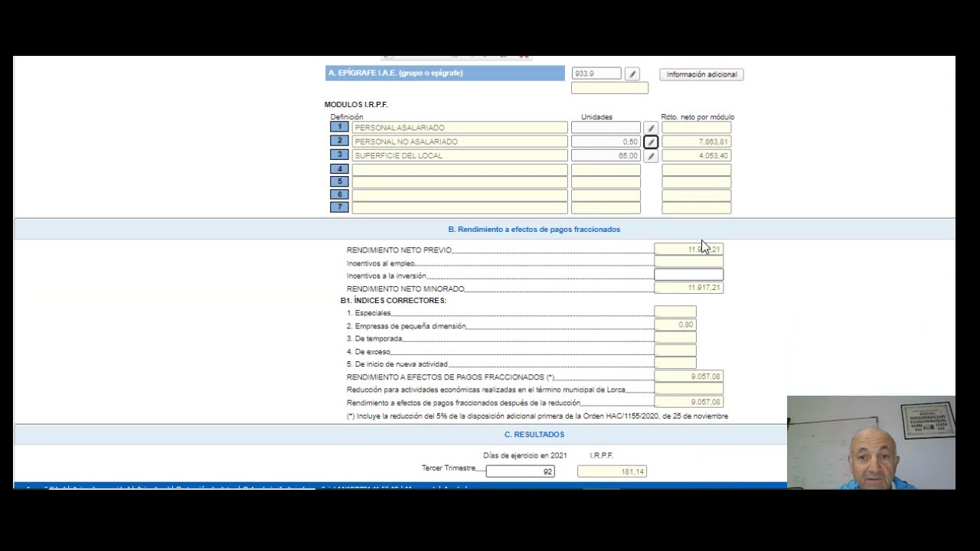980x551 pixels.
Task: Click module number 1 label
Action: pyautogui.click(x=340, y=127)
